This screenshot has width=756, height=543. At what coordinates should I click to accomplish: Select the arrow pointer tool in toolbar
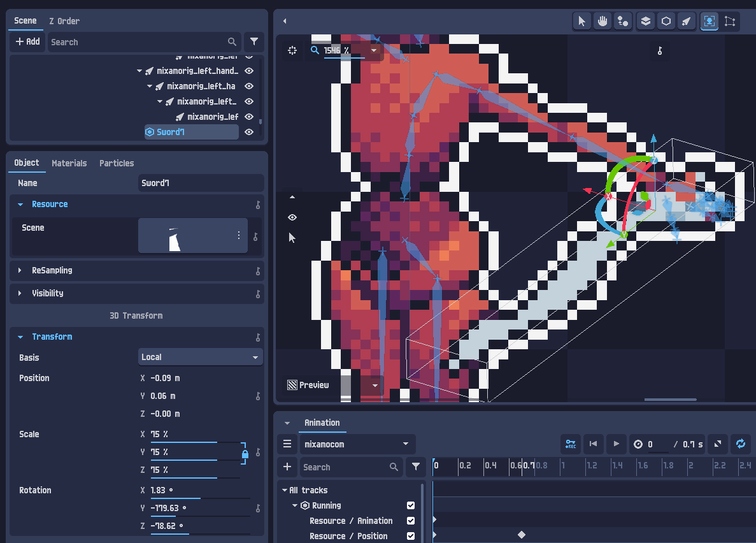point(582,21)
